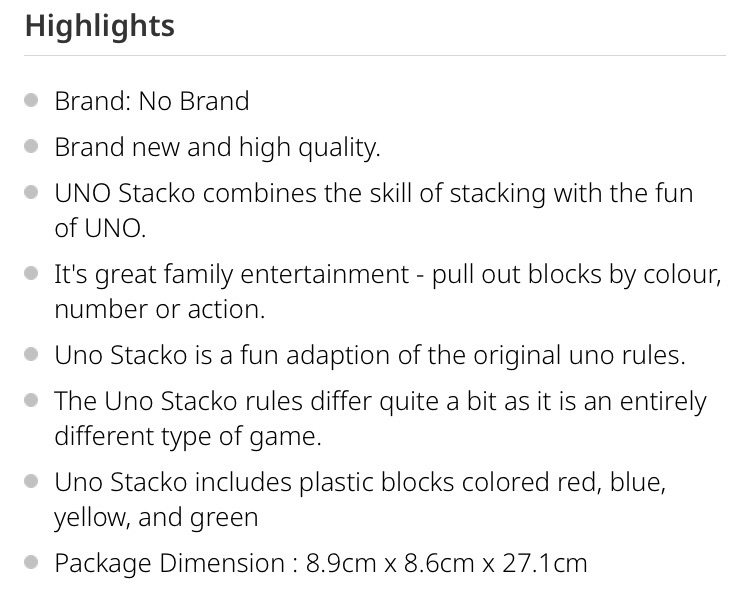Screen dimensions: 750x612
Task: Click the bullet before Brand: No Brand
Action: pyautogui.click(x=31, y=100)
